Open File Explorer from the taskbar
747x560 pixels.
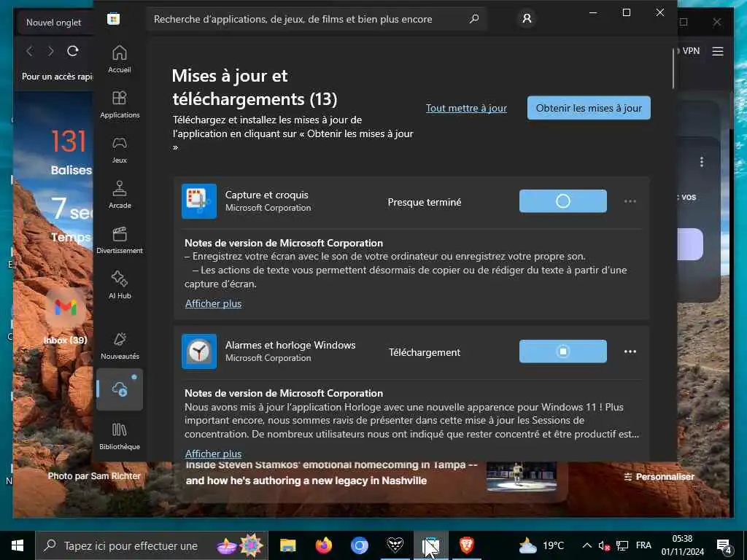(x=287, y=545)
